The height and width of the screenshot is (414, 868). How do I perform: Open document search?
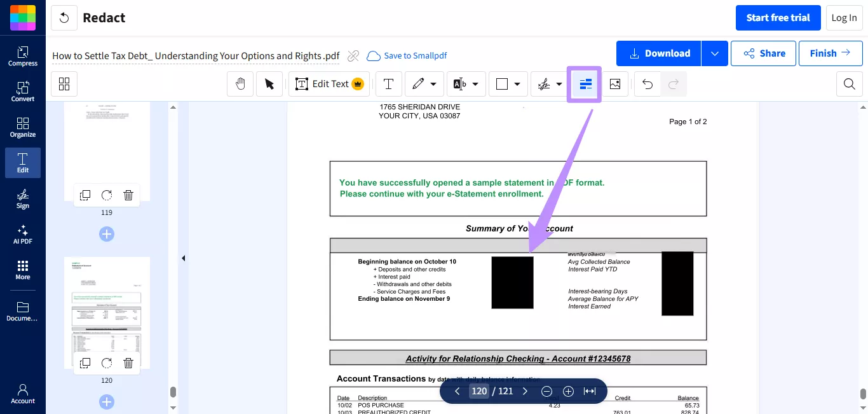(x=849, y=83)
